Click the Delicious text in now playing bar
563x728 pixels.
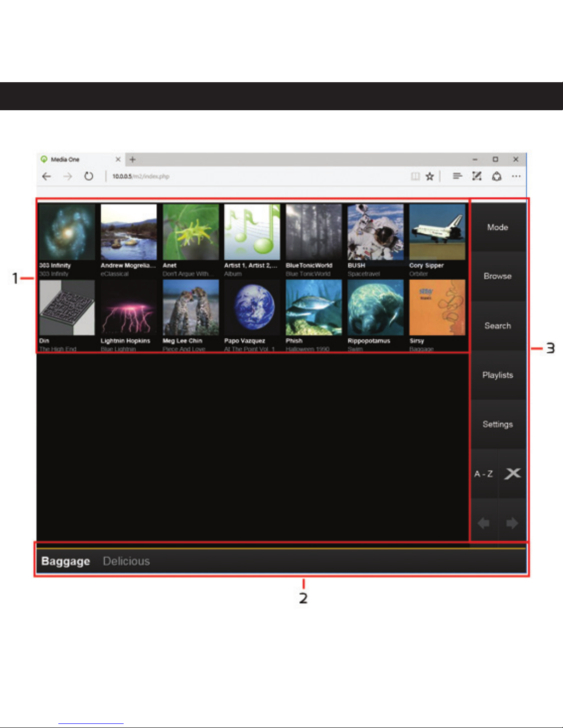(126, 561)
